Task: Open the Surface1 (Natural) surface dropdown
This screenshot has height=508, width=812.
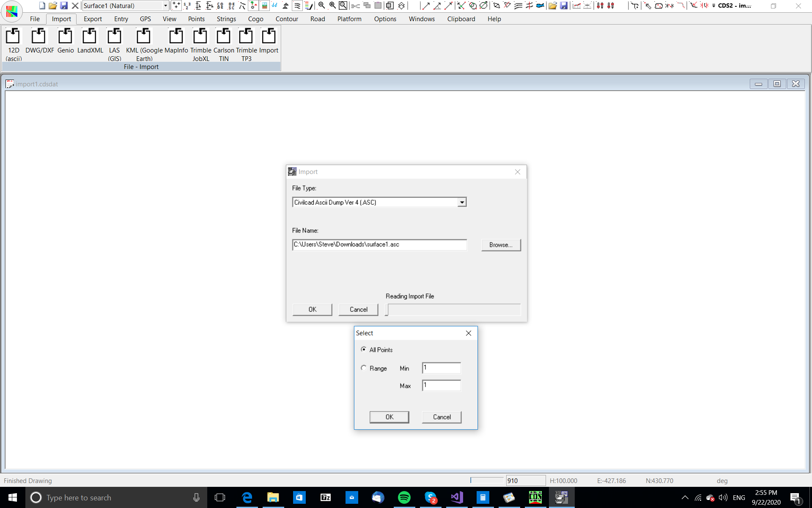Action: (165, 6)
